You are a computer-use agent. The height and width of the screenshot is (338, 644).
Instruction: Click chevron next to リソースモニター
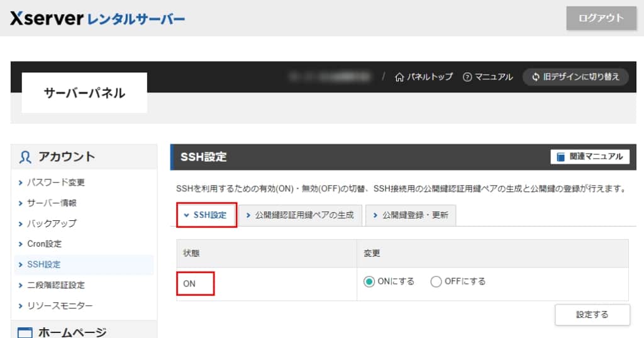pos(21,306)
